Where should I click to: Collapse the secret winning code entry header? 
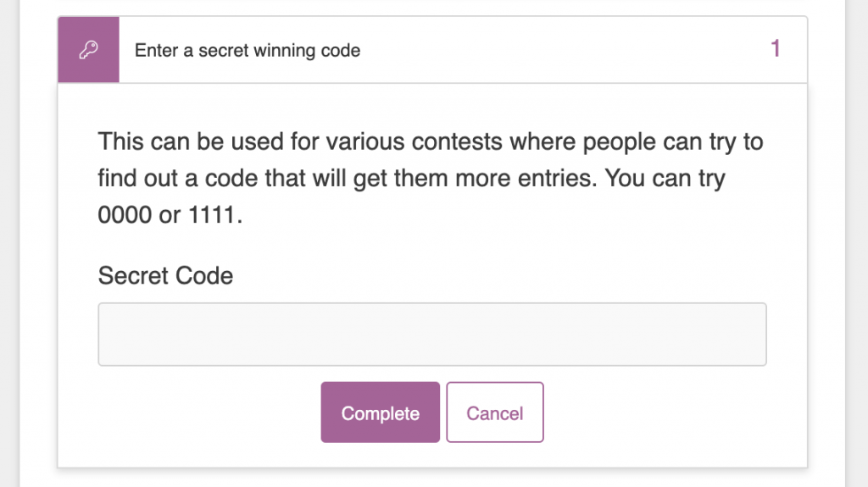coord(432,50)
